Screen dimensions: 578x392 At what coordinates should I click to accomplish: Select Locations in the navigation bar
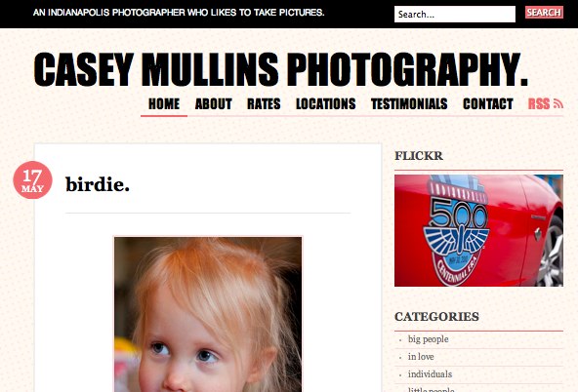point(326,103)
